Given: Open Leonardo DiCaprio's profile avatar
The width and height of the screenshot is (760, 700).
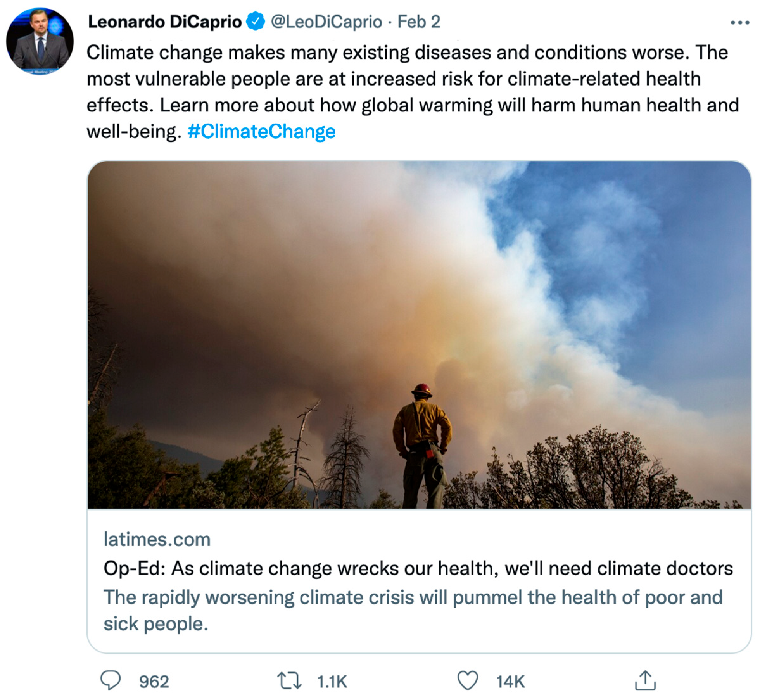Looking at the screenshot, I should [40, 41].
